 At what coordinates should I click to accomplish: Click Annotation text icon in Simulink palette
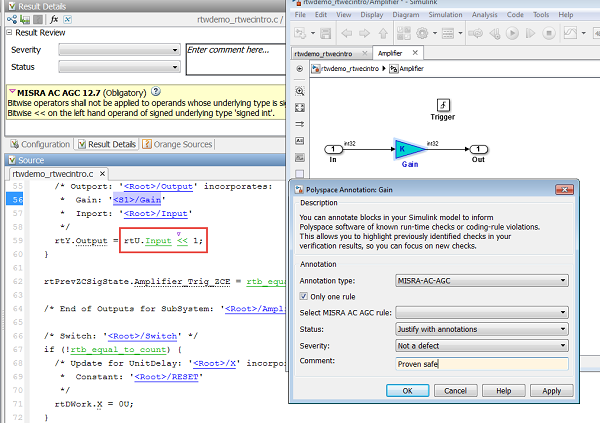click(300, 141)
